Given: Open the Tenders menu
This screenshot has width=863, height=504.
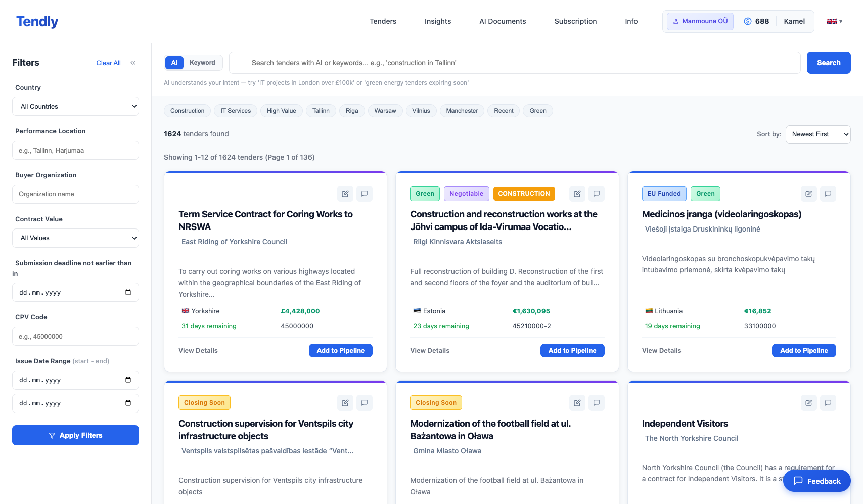Looking at the screenshot, I should [383, 21].
